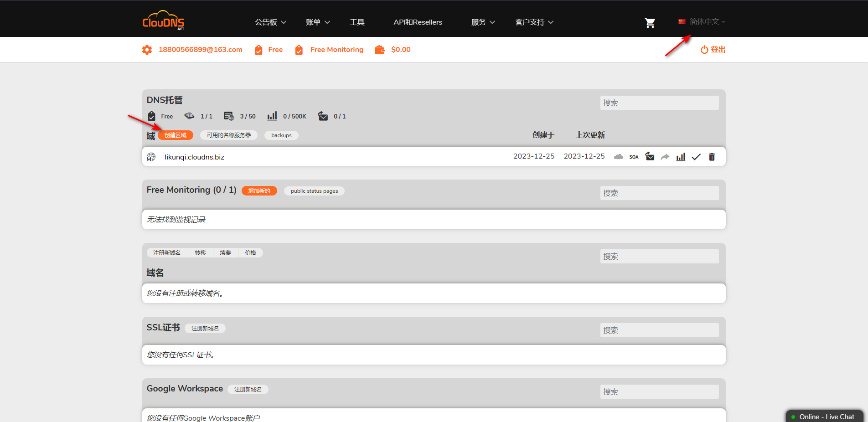Delete zone with the trash can icon
Image resolution: width=868 pixels, height=422 pixels.
[x=712, y=157]
